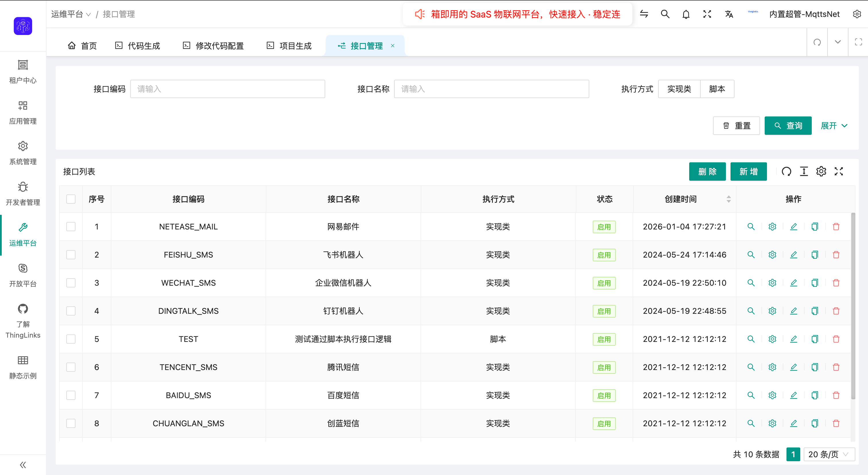The image size is (868, 475).
Task: Check the FEISHU_SMS row checkbox
Action: [x=71, y=255]
